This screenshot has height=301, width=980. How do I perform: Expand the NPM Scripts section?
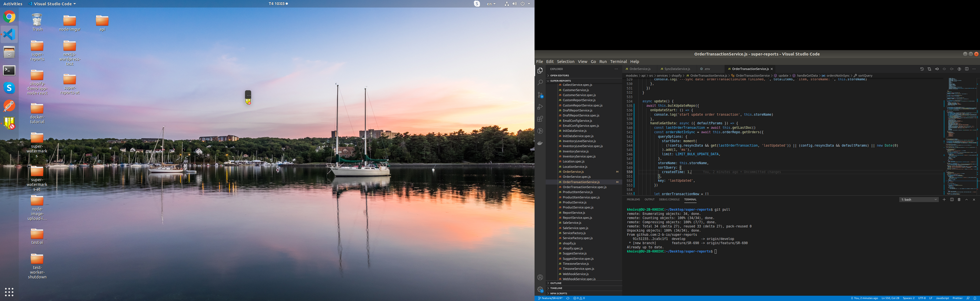point(558,293)
